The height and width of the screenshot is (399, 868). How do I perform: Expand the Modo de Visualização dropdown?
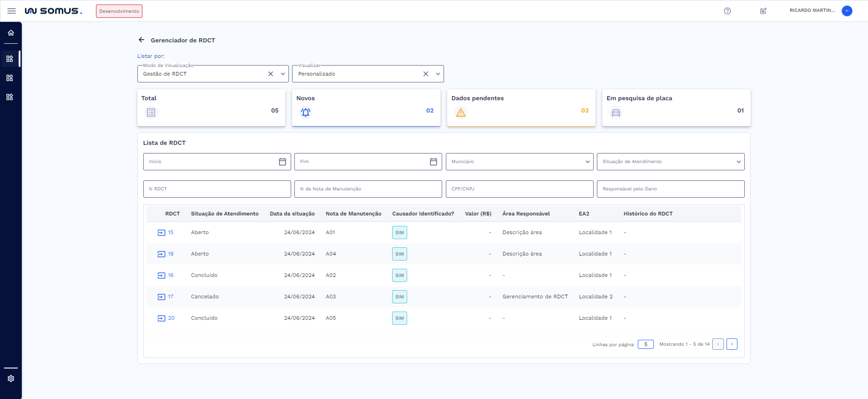coord(283,74)
